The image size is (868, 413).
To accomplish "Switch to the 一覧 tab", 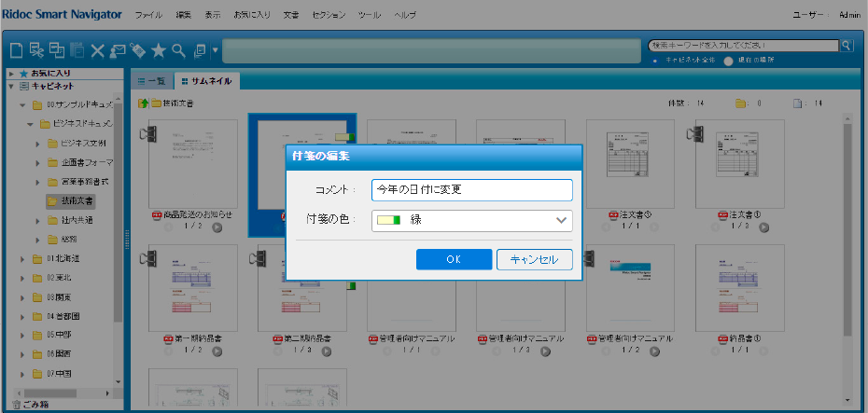I will click(151, 81).
